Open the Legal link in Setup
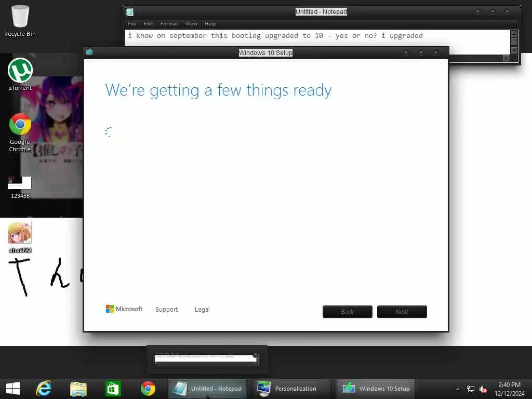 click(202, 310)
